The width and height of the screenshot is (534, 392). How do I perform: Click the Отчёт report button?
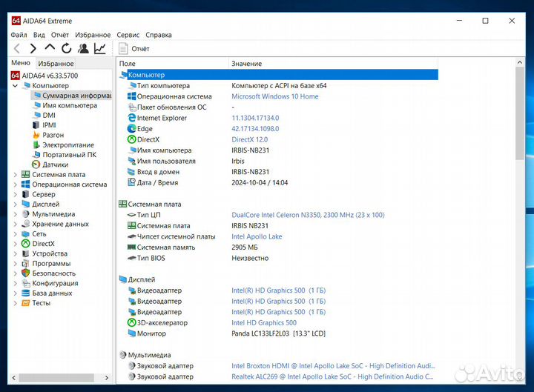tap(134, 49)
